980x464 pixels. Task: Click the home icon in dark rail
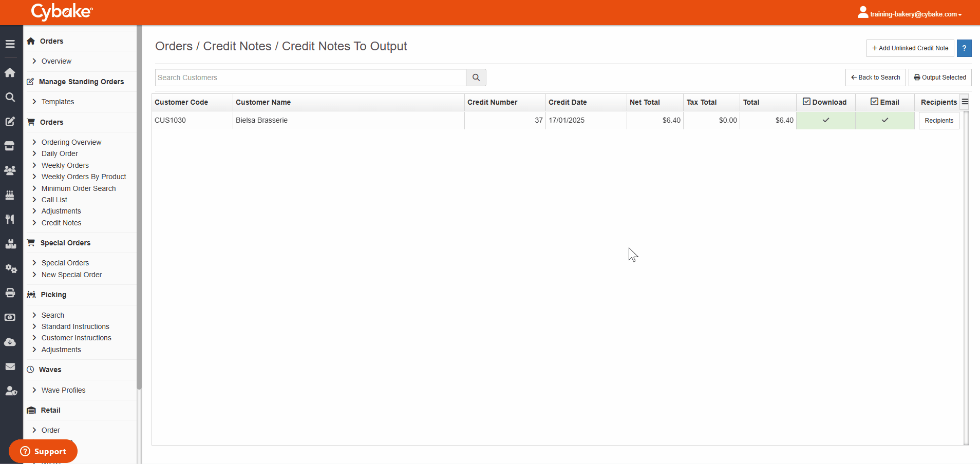click(x=10, y=72)
